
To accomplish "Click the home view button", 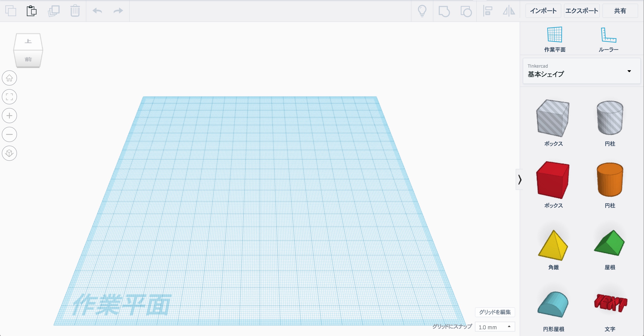I will pyautogui.click(x=9, y=78).
